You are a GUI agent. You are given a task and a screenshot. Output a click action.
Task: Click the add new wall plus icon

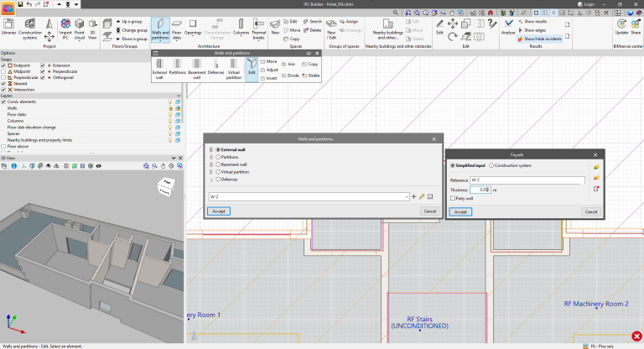click(x=414, y=196)
